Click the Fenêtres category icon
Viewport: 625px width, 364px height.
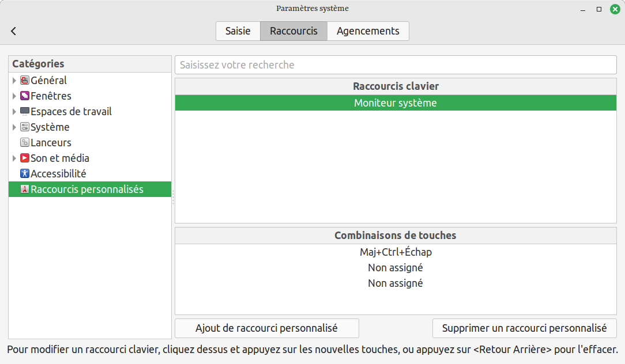[25, 96]
